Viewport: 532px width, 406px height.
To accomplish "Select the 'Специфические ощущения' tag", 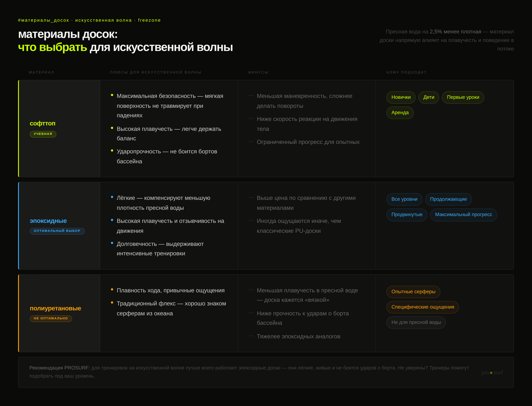I will click(423, 307).
